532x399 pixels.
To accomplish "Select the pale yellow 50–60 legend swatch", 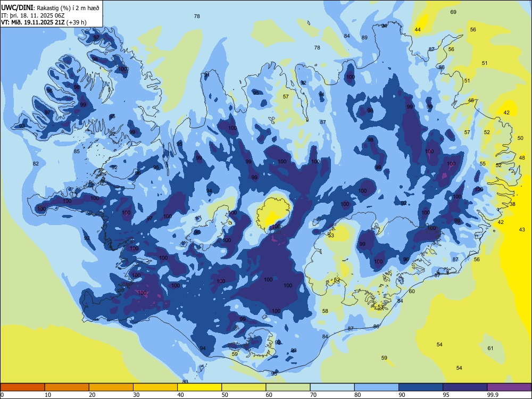I will click(x=244, y=387).
